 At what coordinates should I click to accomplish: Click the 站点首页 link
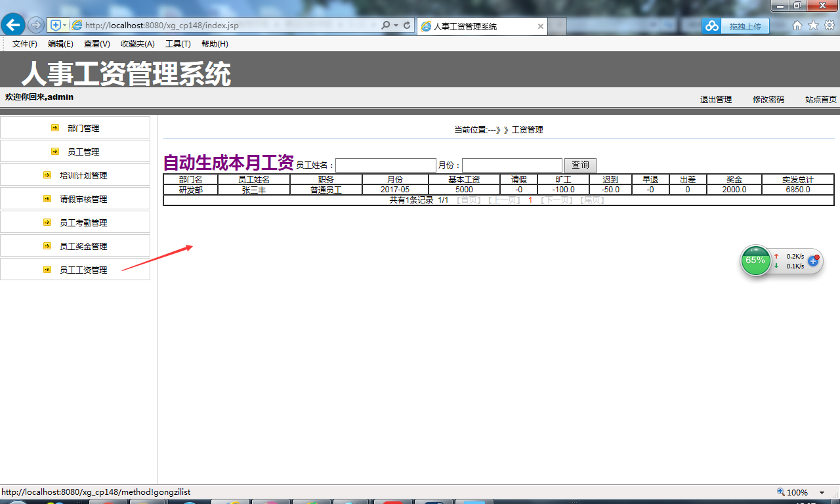coord(821,100)
